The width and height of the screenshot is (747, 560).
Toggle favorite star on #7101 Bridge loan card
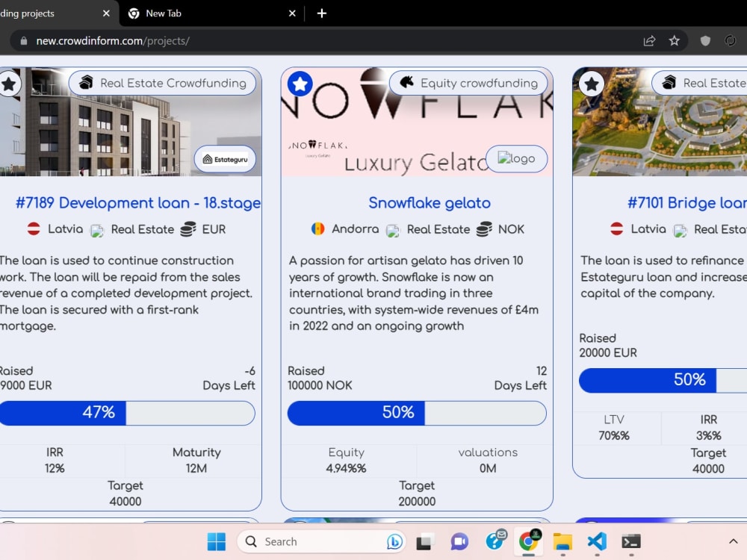[592, 84]
